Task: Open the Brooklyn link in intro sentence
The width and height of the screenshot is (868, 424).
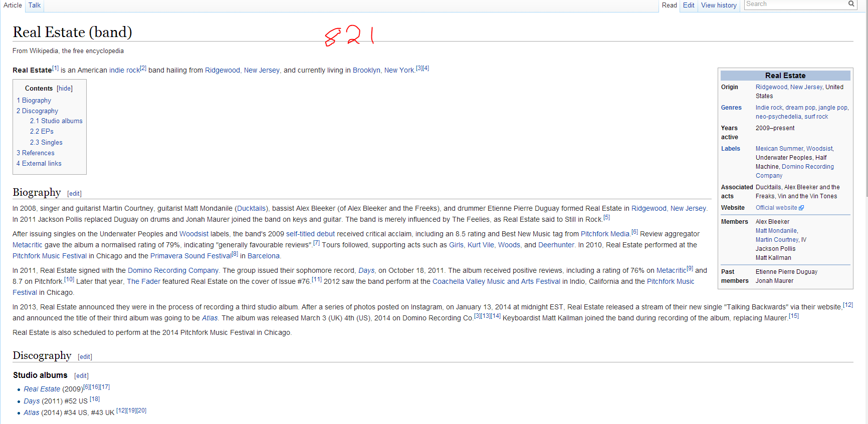Action: coord(366,70)
